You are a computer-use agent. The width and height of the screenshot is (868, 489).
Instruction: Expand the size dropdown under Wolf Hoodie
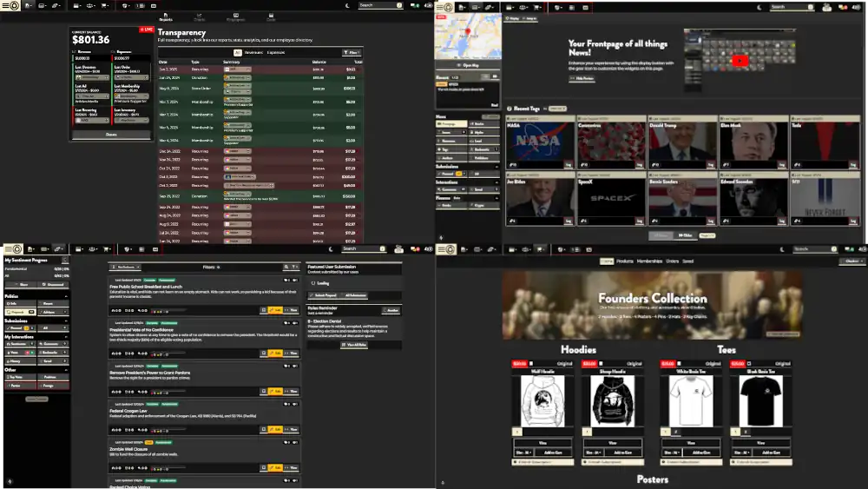point(523,452)
